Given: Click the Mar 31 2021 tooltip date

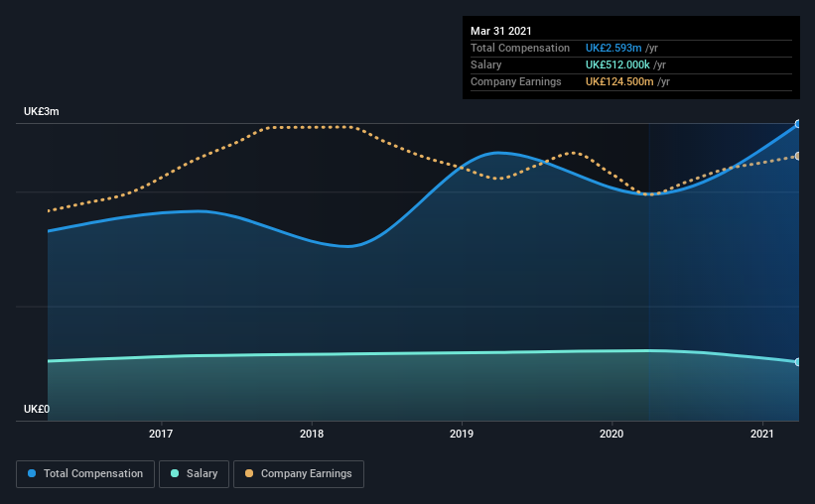Looking at the screenshot, I should click(501, 31).
